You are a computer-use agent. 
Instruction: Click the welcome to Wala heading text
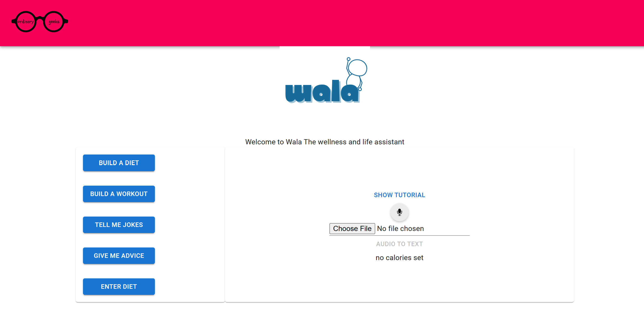[324, 142]
